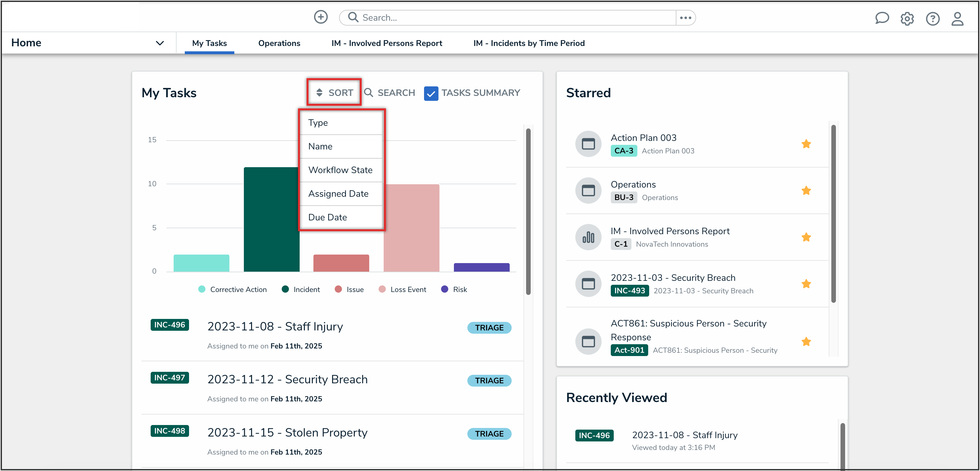Image resolution: width=980 pixels, height=471 pixels.
Task: Uncheck the Tasks Summary checkbox
Action: click(431, 93)
